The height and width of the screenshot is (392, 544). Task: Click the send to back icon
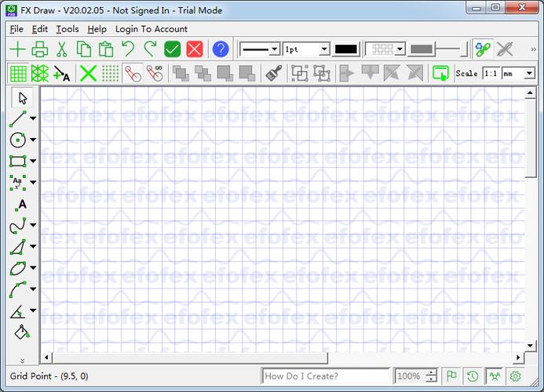247,74
